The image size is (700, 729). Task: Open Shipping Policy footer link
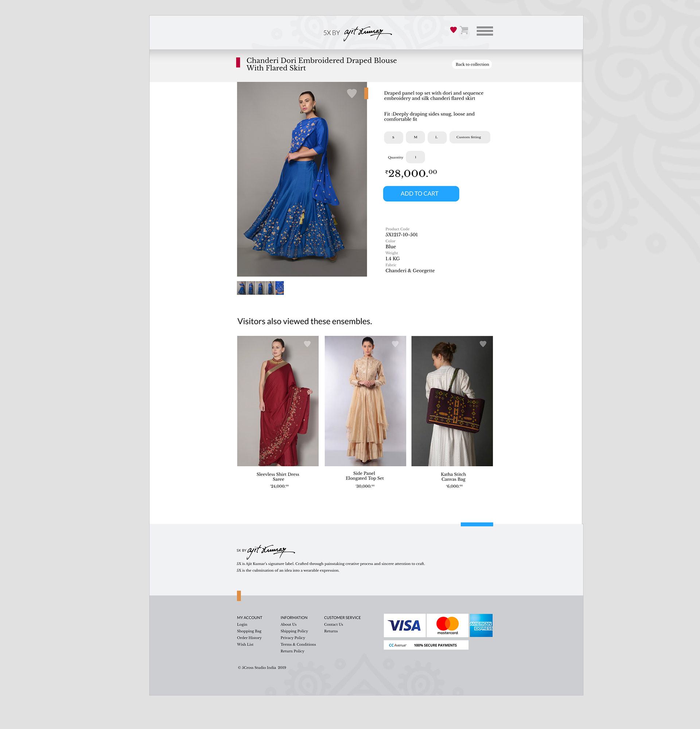tap(294, 631)
